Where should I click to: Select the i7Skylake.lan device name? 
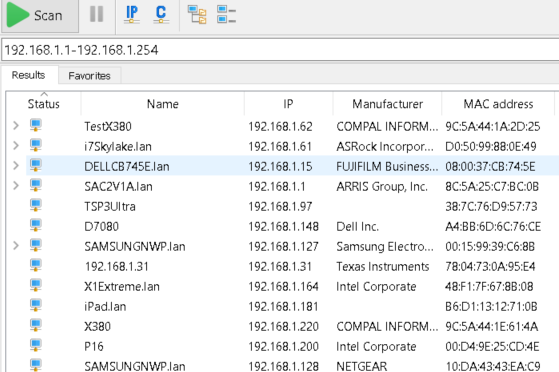(x=118, y=147)
